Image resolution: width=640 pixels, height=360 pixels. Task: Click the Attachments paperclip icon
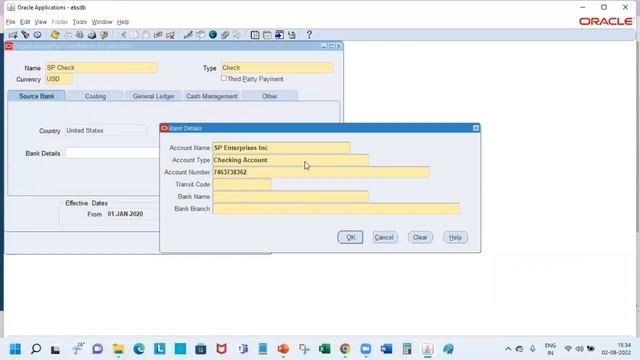pos(224,35)
